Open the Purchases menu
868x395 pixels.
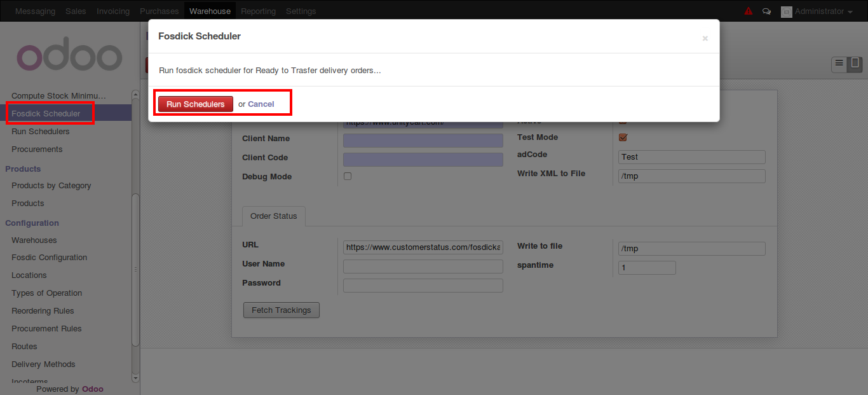click(x=159, y=11)
